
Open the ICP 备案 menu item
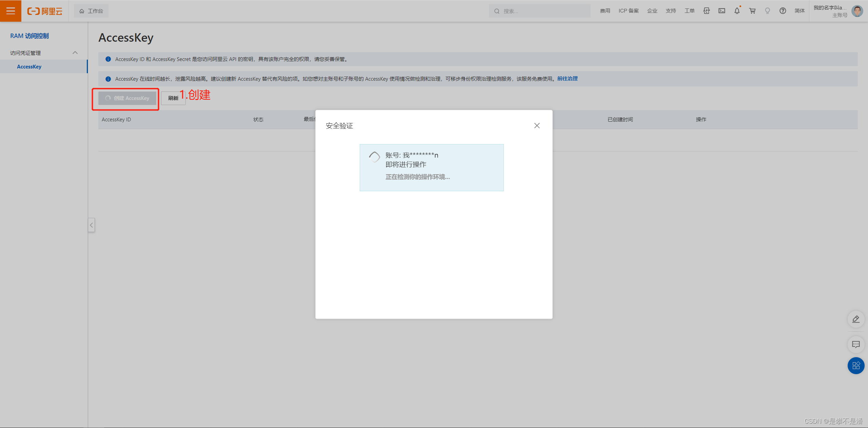pyautogui.click(x=628, y=11)
